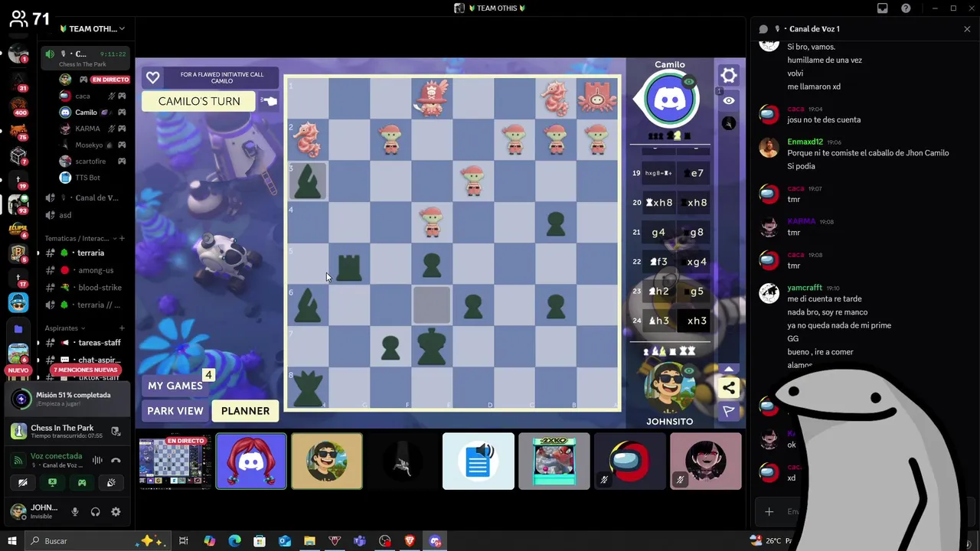Leave Chess In The Park activity
Screen dimensions: 980x551
point(116,432)
